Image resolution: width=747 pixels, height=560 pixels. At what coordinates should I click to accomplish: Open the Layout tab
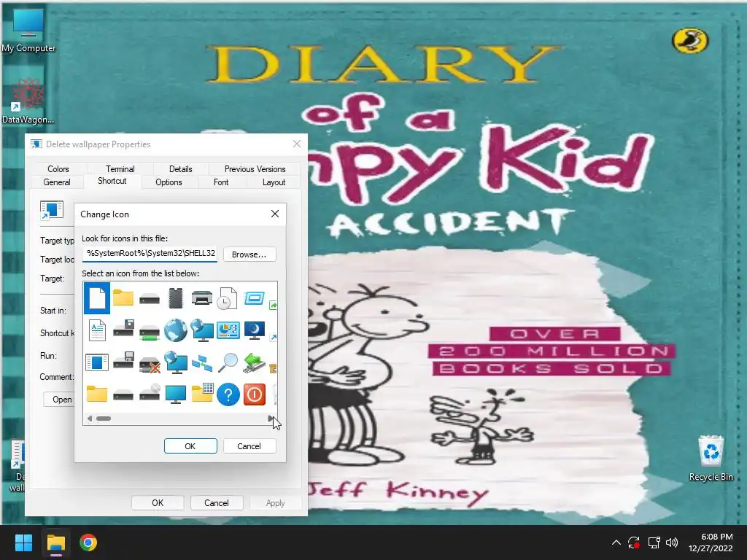tap(274, 182)
